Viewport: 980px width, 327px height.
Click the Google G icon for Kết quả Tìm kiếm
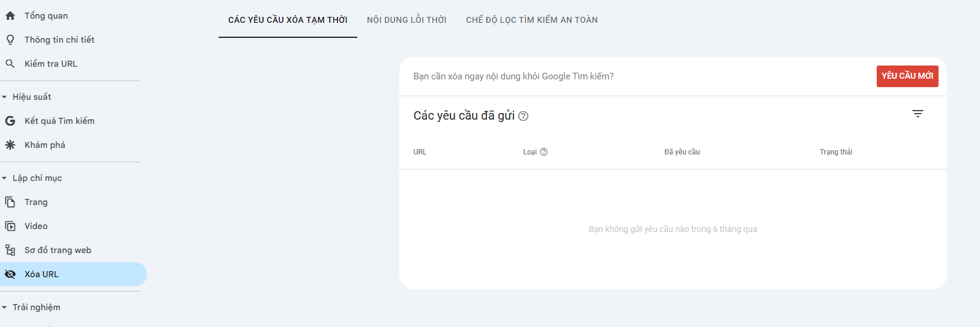point(10,121)
